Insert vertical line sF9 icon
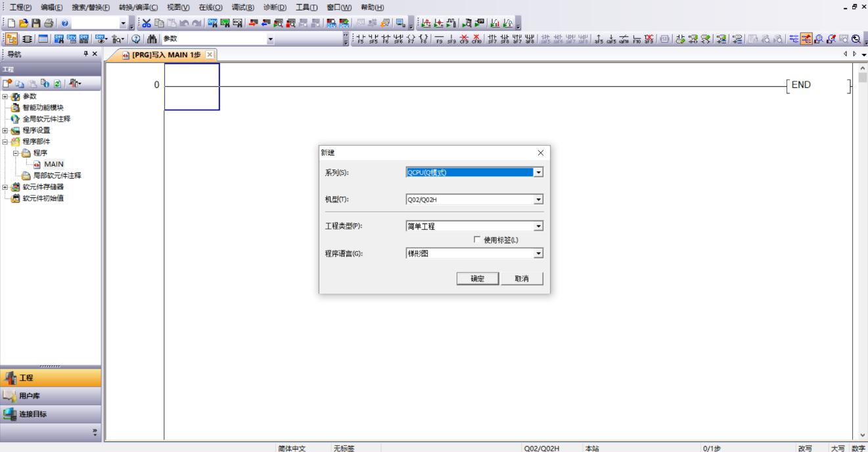This screenshot has width=868, height=452. pyautogui.click(x=452, y=39)
